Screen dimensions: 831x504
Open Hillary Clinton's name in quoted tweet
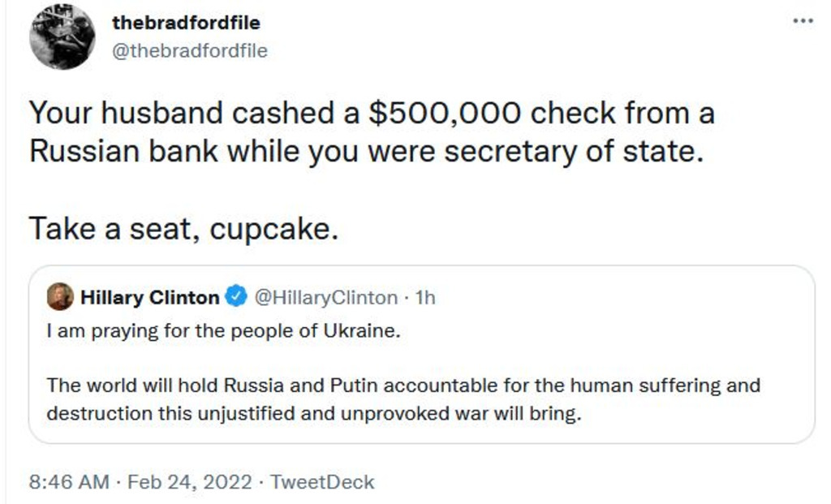tap(149, 298)
